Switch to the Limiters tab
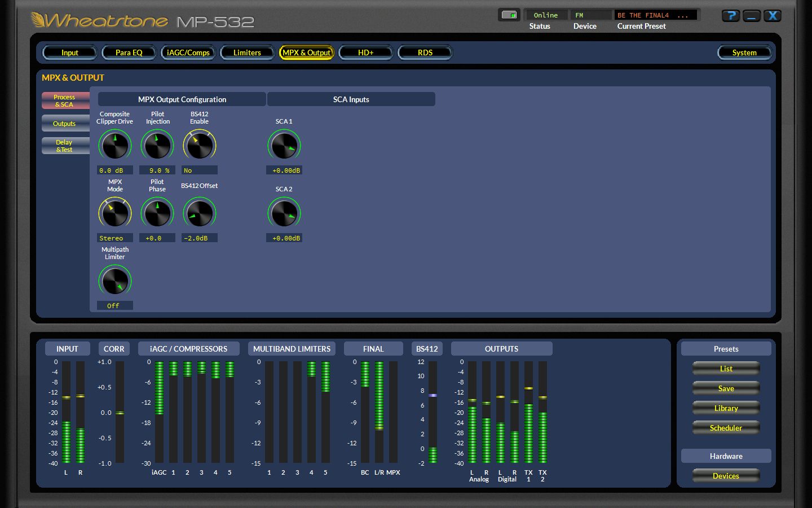The image size is (812, 508). click(247, 52)
